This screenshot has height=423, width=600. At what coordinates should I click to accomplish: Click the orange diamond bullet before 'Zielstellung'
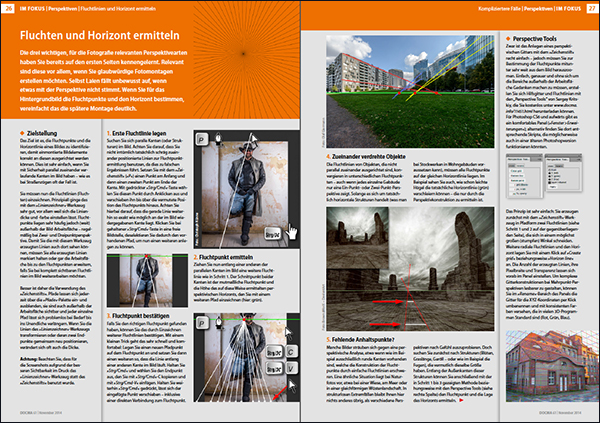(x=22, y=133)
